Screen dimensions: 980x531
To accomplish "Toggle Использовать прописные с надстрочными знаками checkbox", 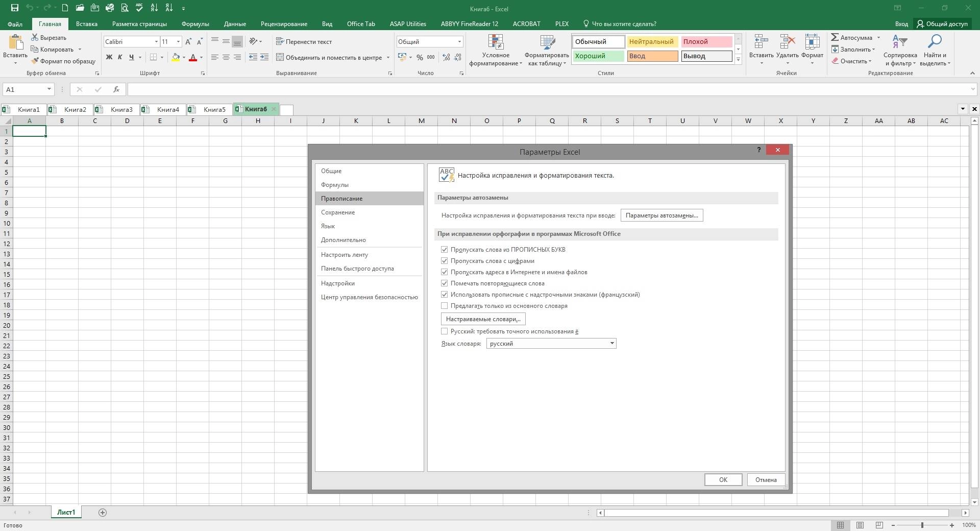I will pos(444,295).
